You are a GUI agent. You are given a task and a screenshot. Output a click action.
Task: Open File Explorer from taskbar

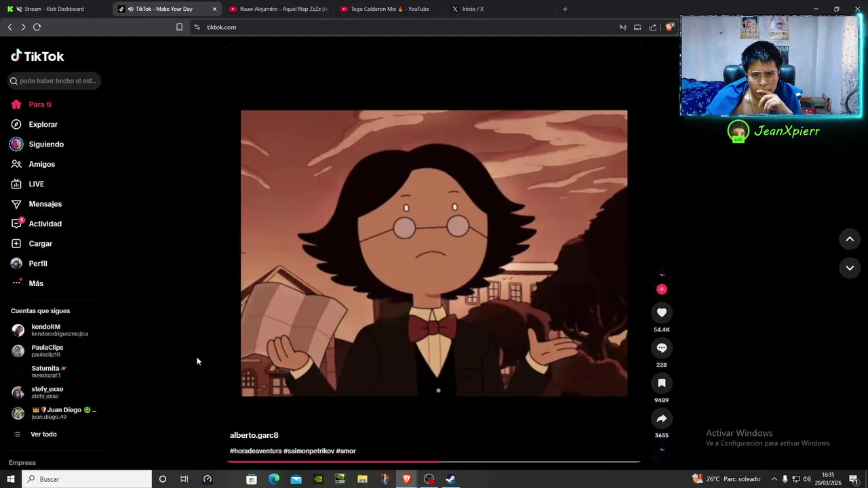point(362,479)
